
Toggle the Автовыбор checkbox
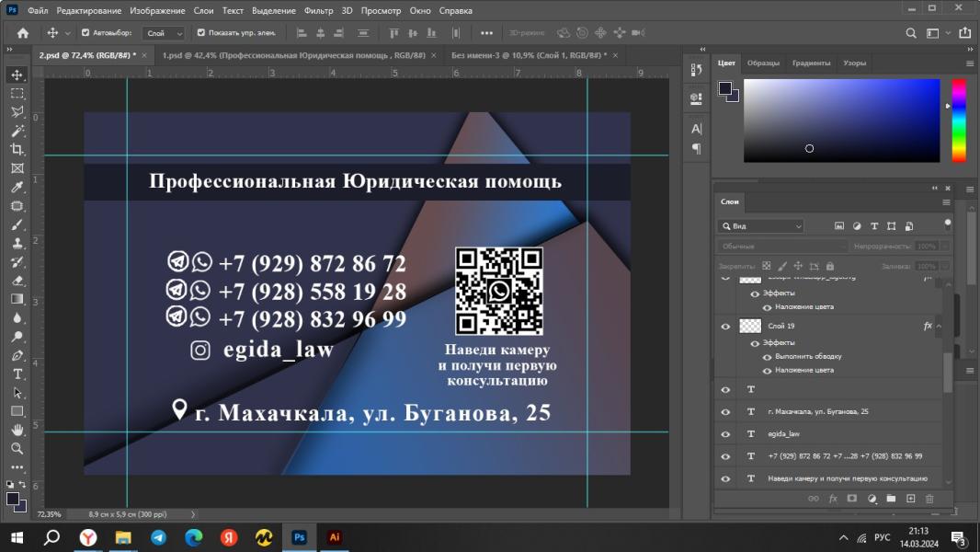85,32
